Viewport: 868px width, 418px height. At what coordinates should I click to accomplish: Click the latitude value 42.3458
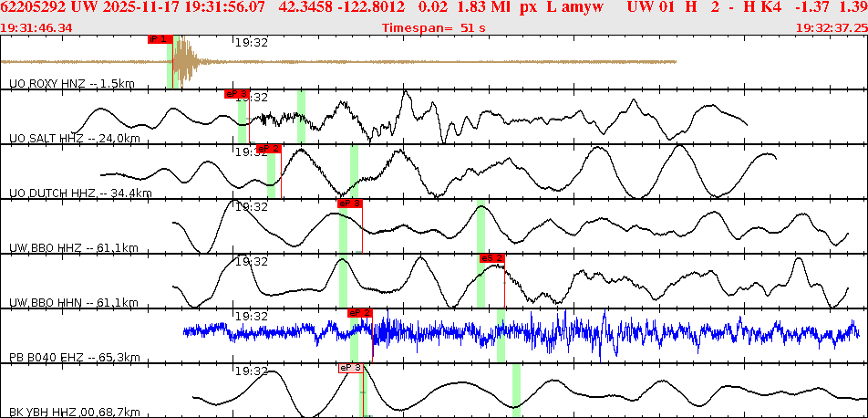(308, 9)
